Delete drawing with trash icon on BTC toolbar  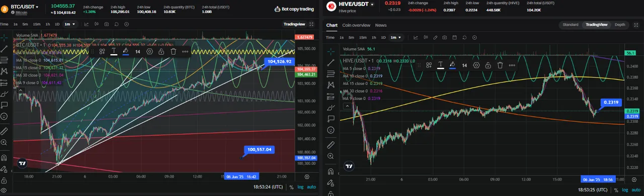coord(173,51)
